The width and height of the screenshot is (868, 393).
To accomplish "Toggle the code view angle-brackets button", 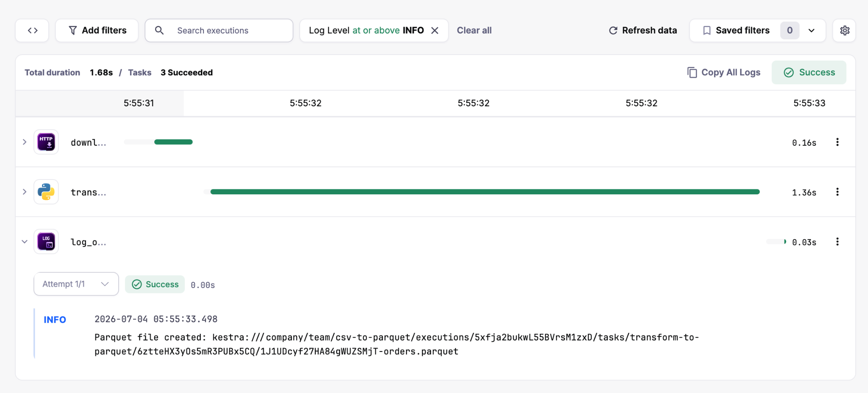I will tap(32, 30).
